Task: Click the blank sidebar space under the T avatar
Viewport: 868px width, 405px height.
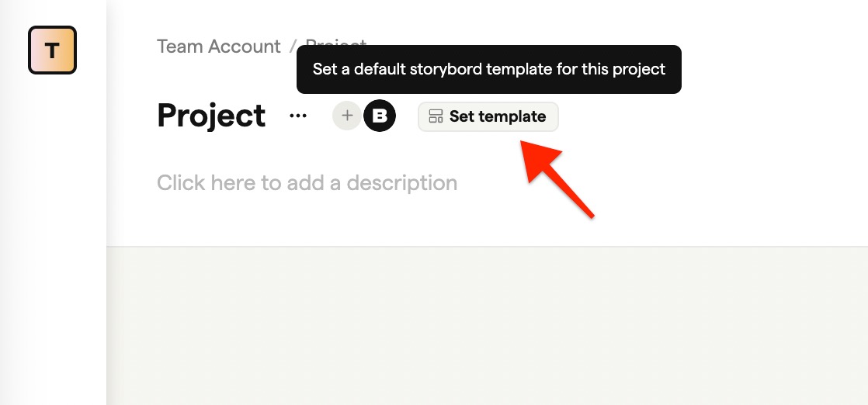Action: point(53,238)
